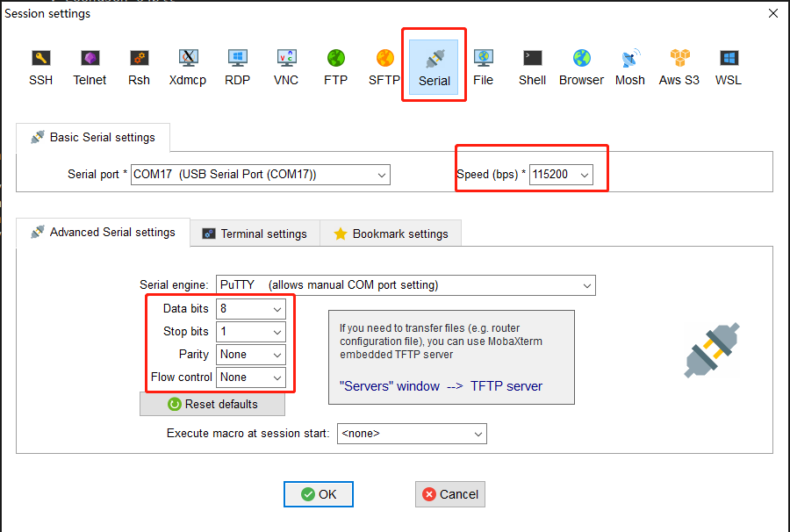790x532 pixels.
Task: Choose the Telnet session type
Action: 90,68
